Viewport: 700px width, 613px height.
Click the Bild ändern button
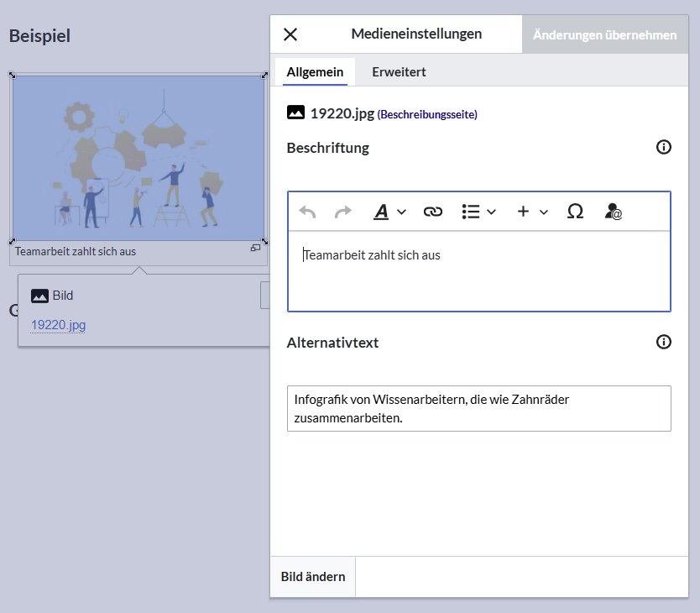click(x=313, y=577)
